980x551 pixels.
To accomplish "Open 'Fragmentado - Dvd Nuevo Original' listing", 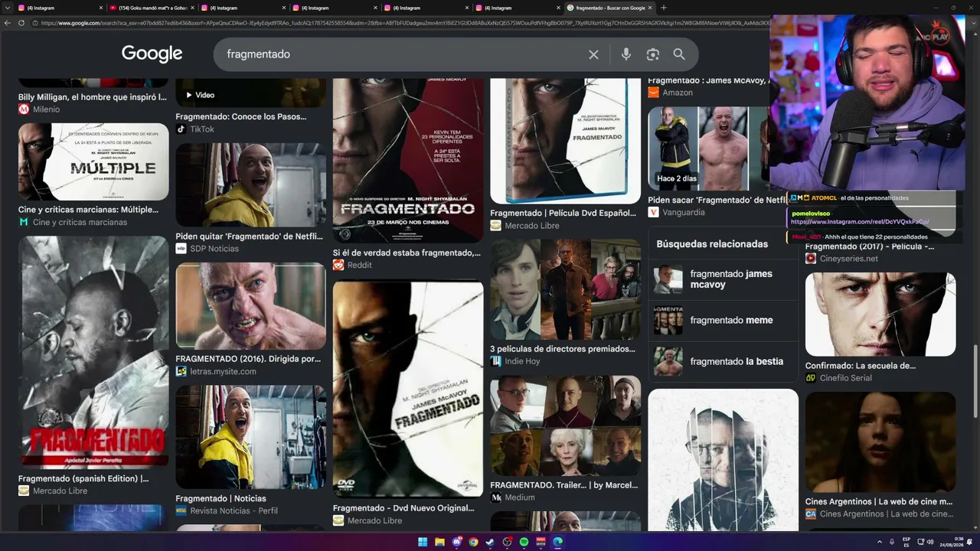I will [404, 508].
